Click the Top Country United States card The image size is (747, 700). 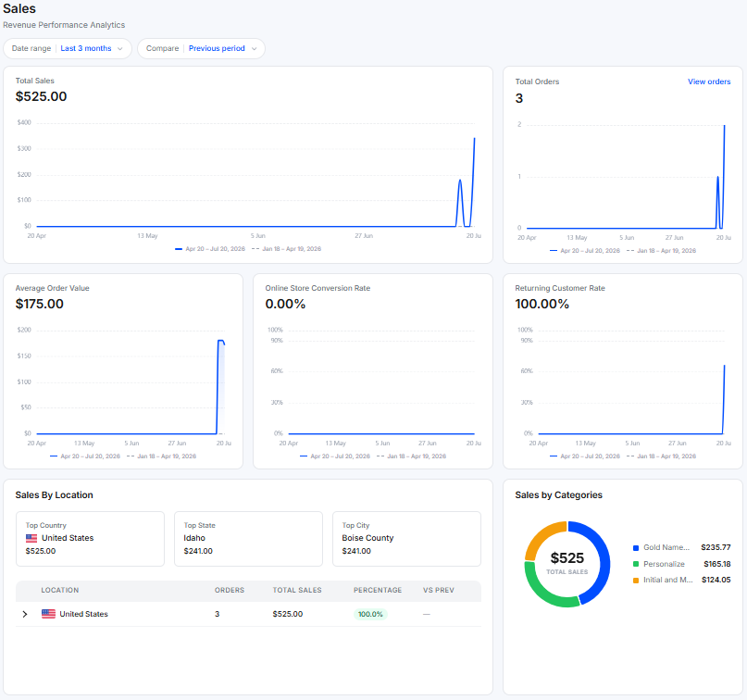pyautogui.click(x=90, y=539)
